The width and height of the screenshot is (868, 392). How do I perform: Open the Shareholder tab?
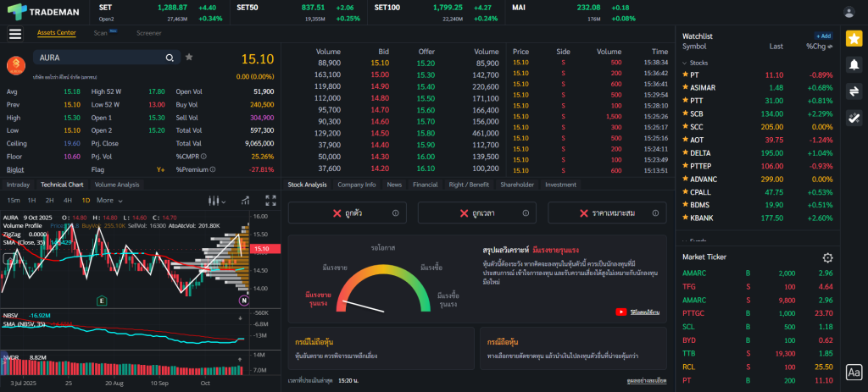[517, 185]
